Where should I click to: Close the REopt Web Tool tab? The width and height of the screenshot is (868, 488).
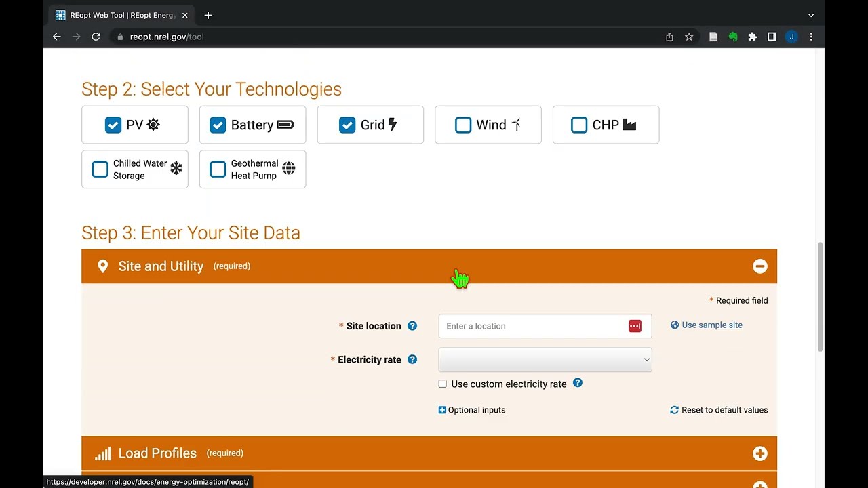pyautogui.click(x=185, y=15)
